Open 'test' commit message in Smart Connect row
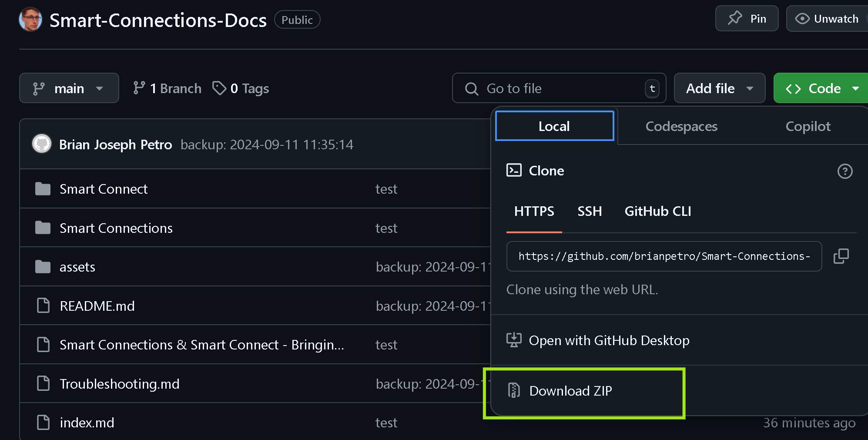868x440 pixels. pyautogui.click(x=386, y=189)
